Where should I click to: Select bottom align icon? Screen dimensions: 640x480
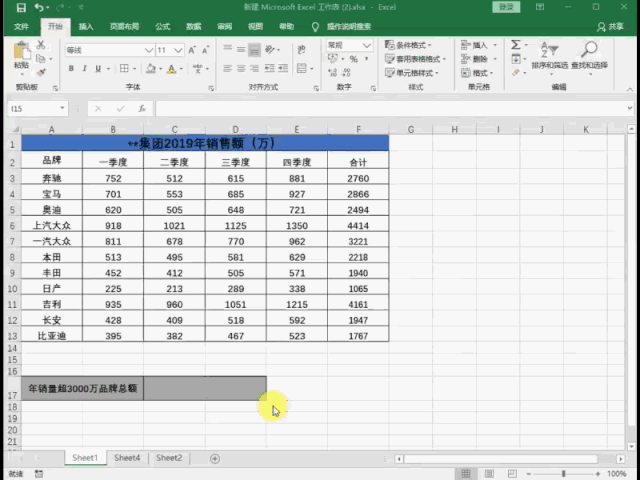point(254,50)
